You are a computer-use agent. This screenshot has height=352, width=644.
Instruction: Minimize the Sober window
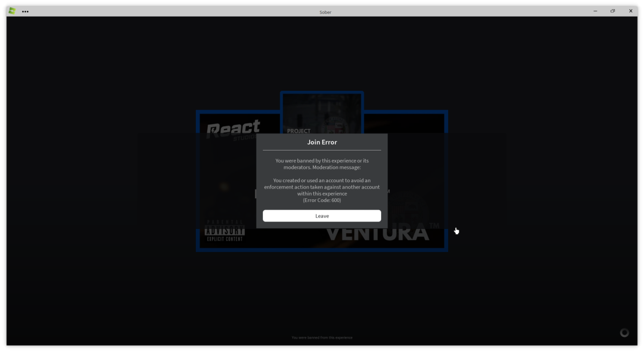(595, 11)
